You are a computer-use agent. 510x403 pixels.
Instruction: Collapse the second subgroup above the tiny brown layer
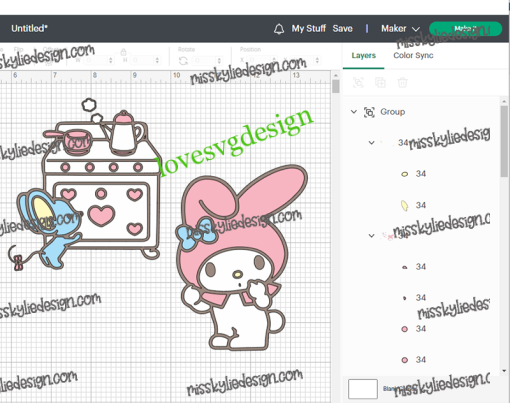tap(371, 236)
